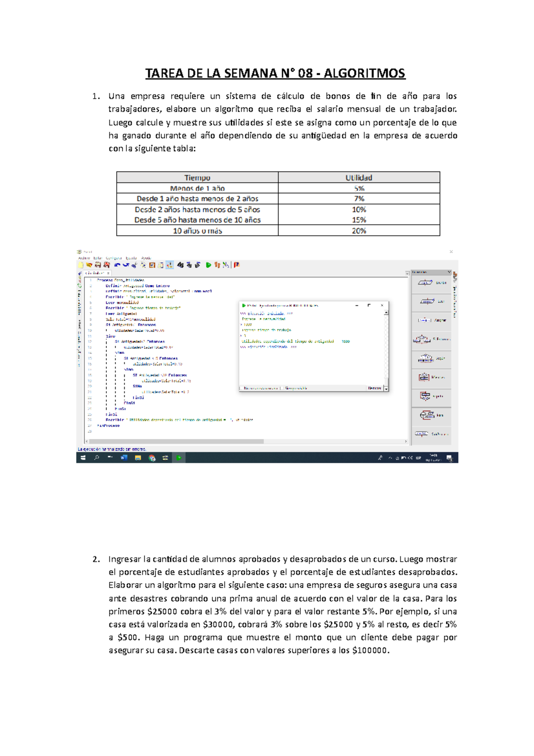534x756 pixels.
Task: Click the Windows Start button
Action: [x=83, y=458]
